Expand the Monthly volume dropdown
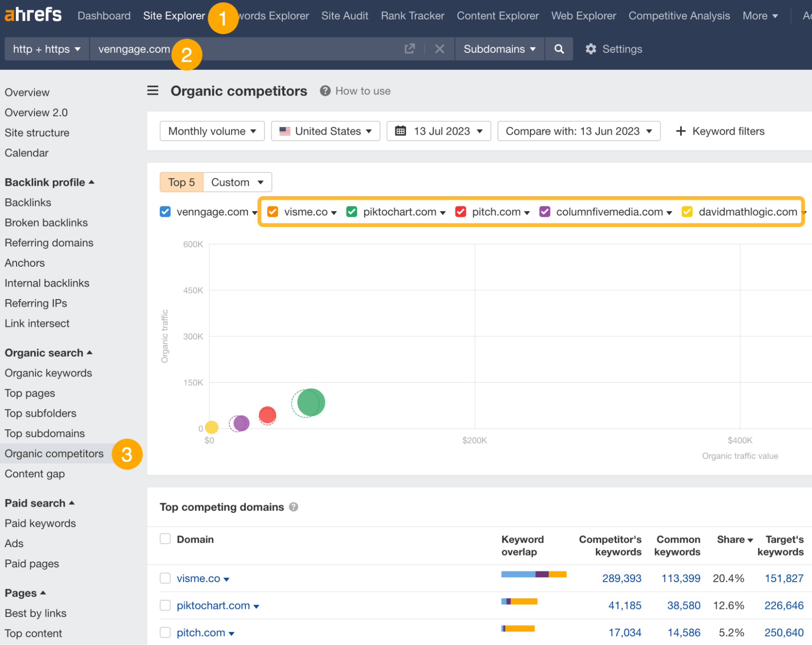 click(212, 131)
